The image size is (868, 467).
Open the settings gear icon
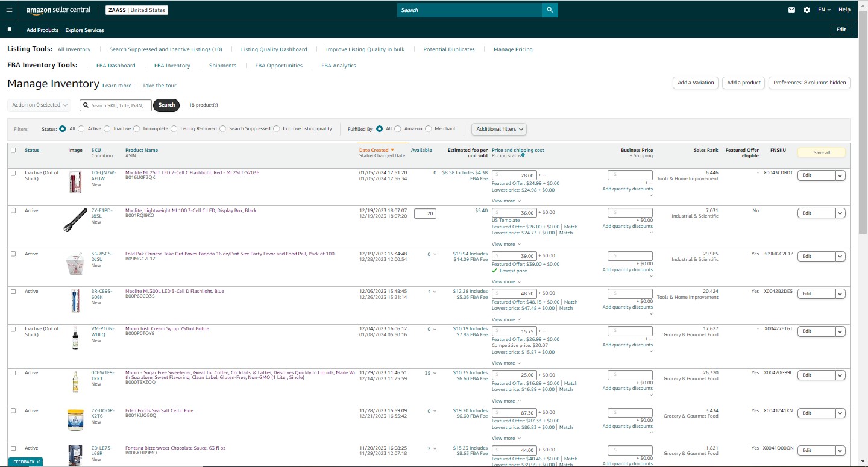point(807,10)
